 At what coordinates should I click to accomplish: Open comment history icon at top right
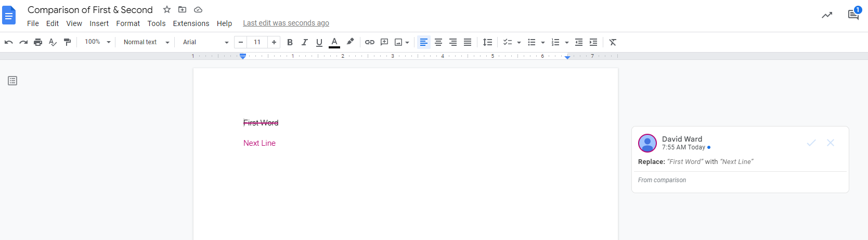coord(853,15)
